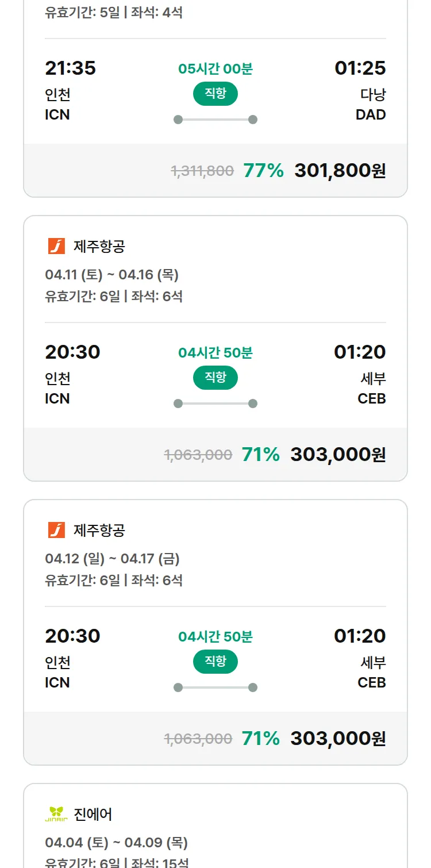Image resolution: width=431 pixels, height=868 pixels.
Task: Open the 제주항공 name on the 04.12 card
Action: [x=99, y=531]
